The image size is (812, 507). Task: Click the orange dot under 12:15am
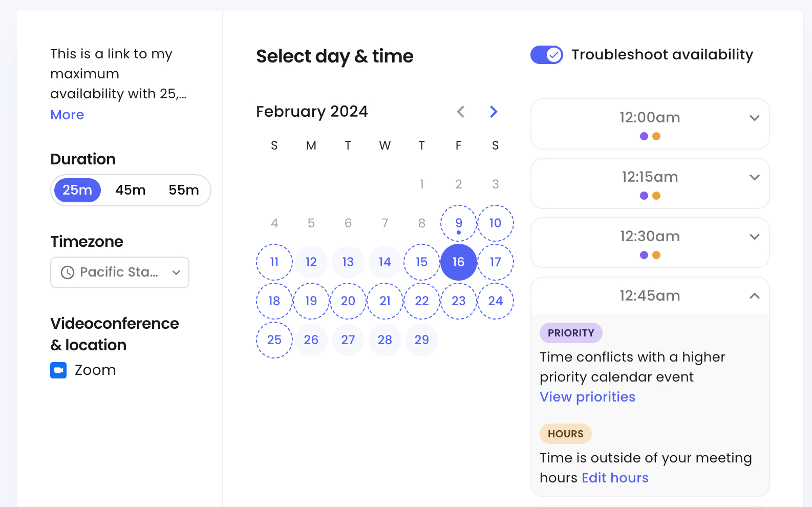click(x=656, y=196)
